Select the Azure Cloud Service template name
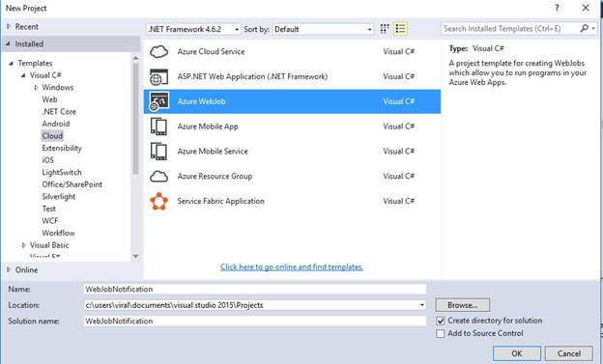This screenshot has width=603, height=364. [211, 51]
